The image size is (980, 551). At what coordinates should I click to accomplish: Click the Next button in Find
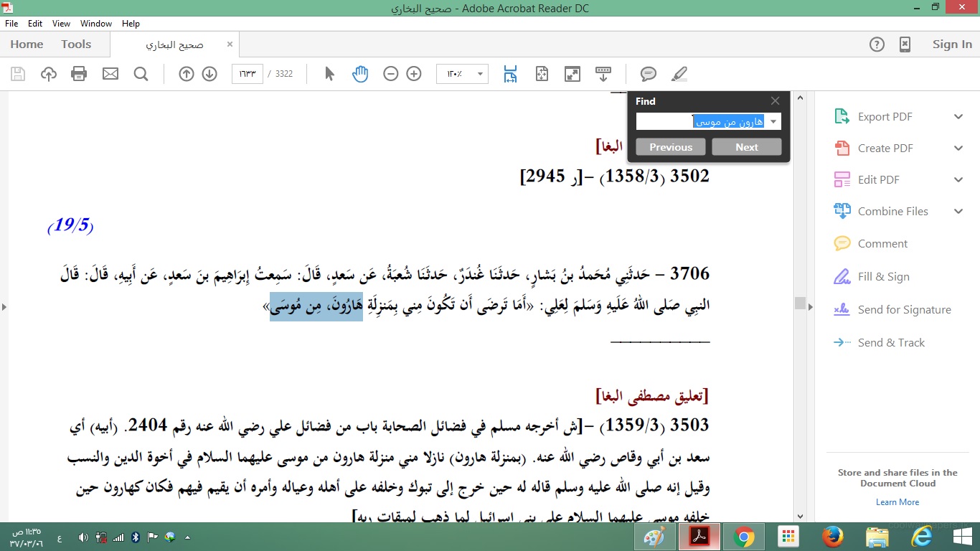746,147
